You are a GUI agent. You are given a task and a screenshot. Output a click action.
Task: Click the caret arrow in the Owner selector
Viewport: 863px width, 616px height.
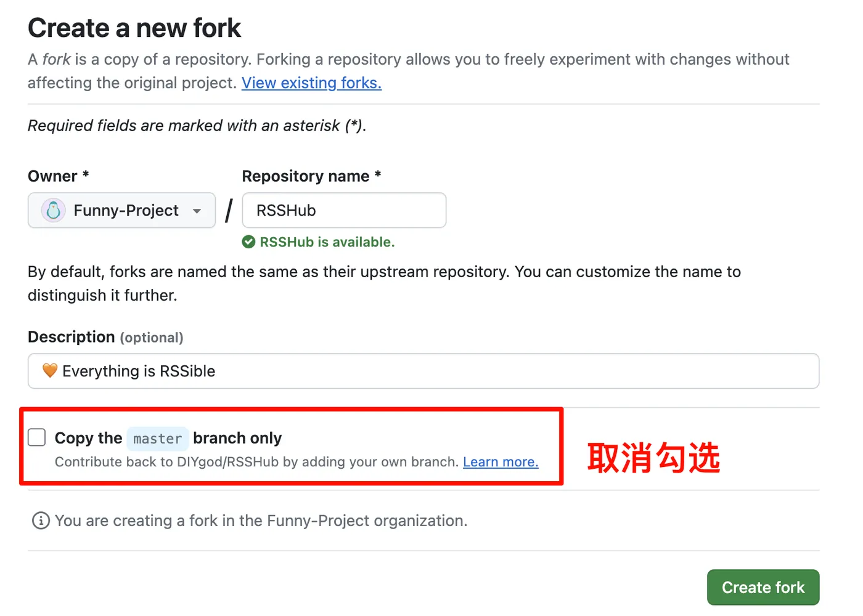pos(197,211)
